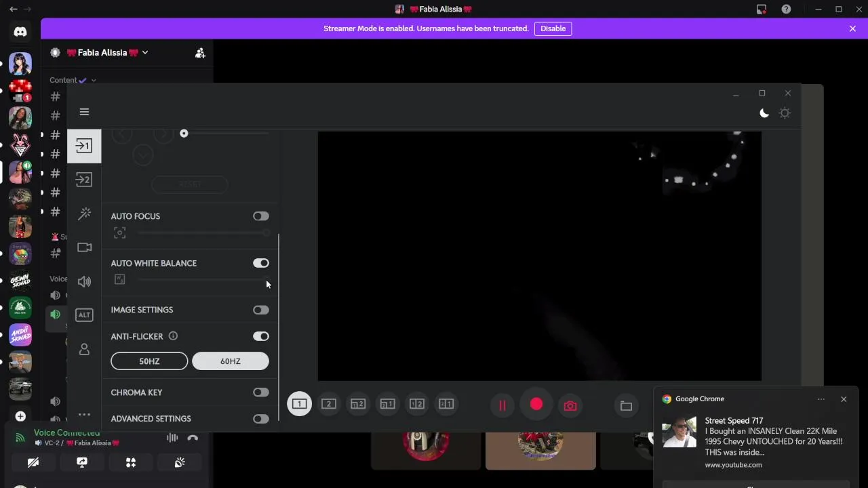Click the pan down arrow button
868x488 pixels.
tap(142, 155)
